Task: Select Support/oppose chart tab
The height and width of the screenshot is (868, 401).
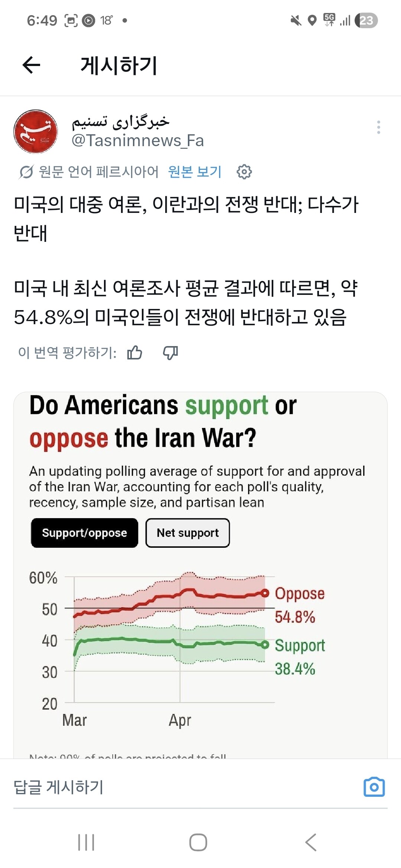Action: (85, 533)
